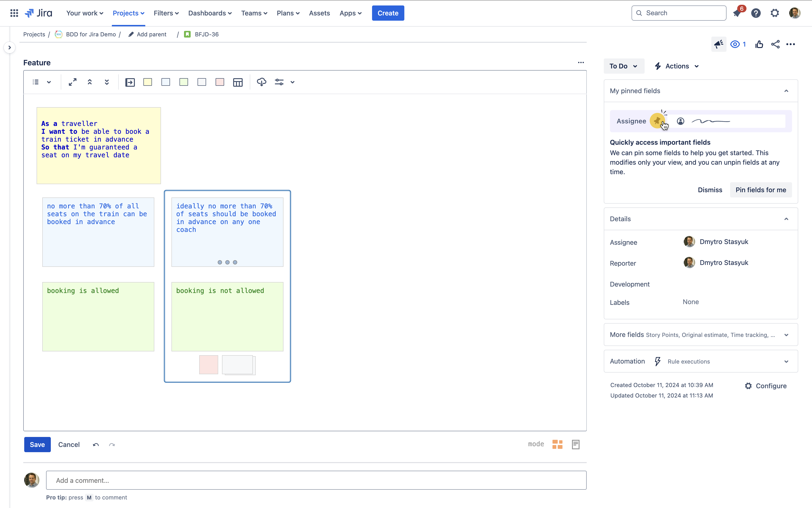Open the BFJD-36 issue link
Image resolution: width=812 pixels, height=508 pixels.
point(206,34)
